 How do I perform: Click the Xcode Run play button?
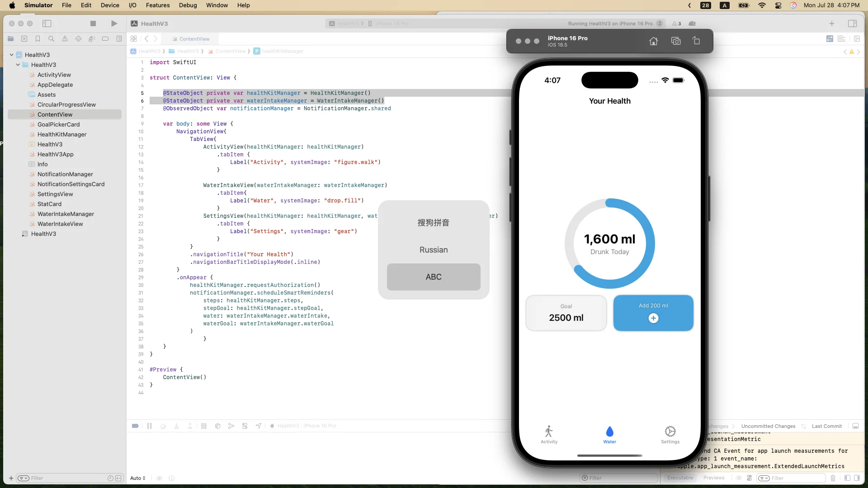pyautogui.click(x=114, y=23)
